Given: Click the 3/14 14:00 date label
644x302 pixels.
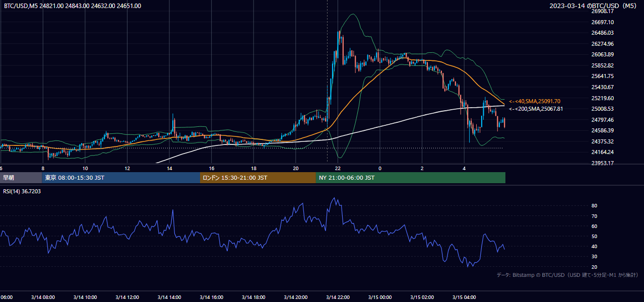Looking at the screenshot, I should [x=169, y=297].
